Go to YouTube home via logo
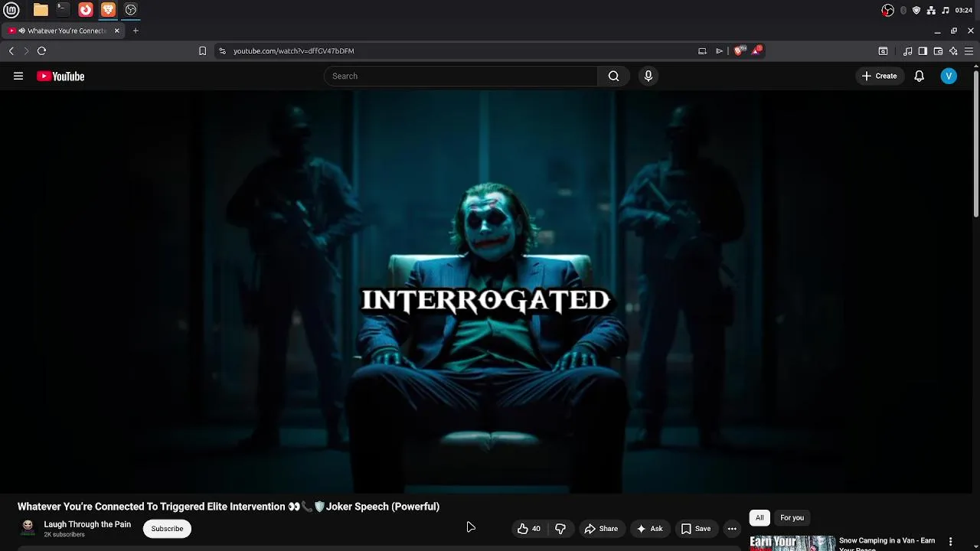 [60, 76]
